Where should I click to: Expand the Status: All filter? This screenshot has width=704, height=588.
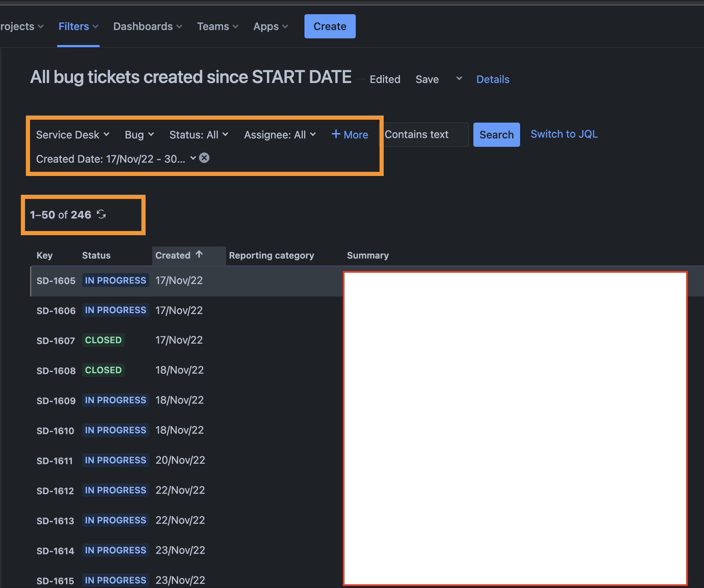[x=199, y=135]
